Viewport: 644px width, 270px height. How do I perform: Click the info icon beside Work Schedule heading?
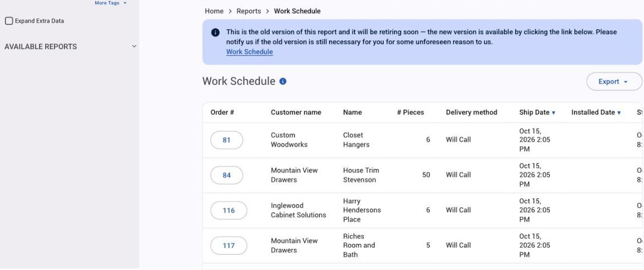click(x=282, y=82)
